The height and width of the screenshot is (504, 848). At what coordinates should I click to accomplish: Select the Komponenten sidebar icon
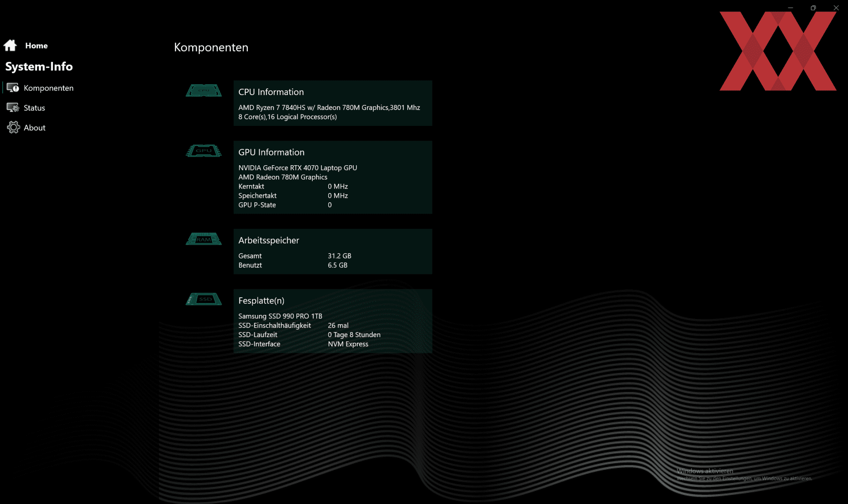click(13, 87)
